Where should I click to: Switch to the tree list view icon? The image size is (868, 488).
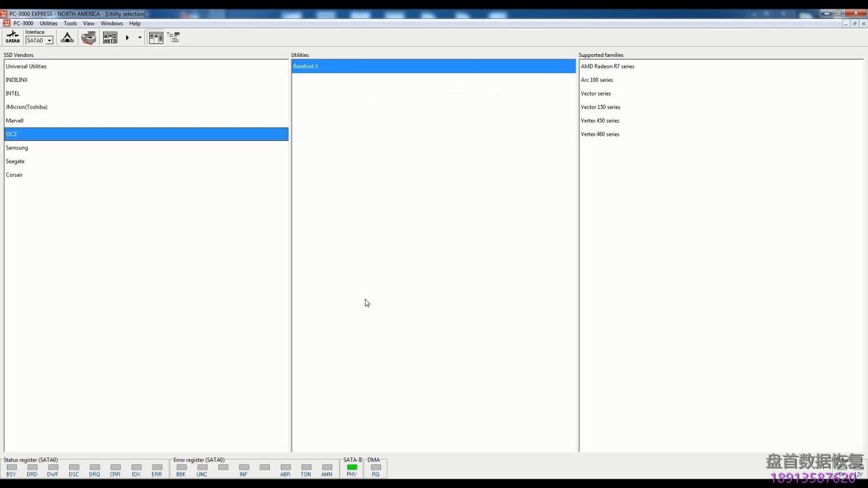pos(174,38)
